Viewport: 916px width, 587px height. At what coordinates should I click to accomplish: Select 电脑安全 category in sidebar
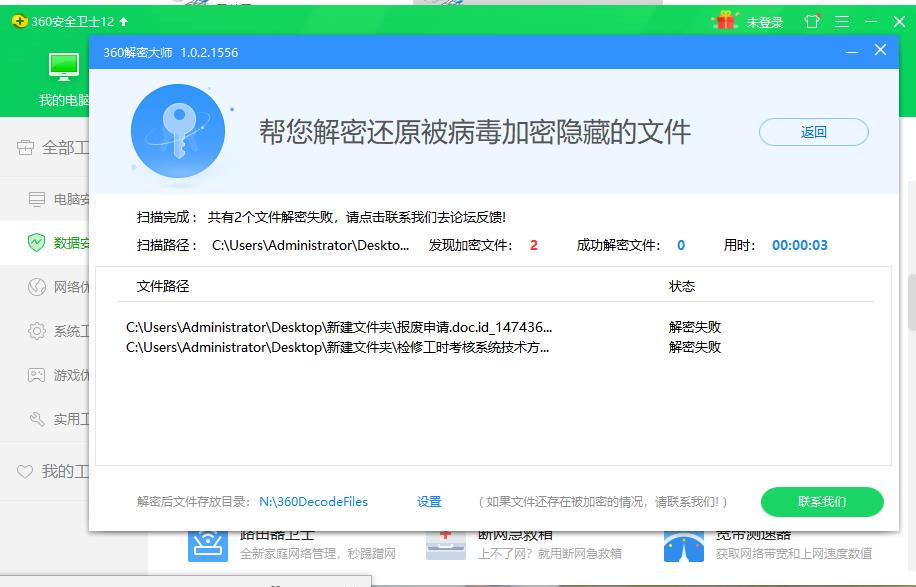click(44, 199)
